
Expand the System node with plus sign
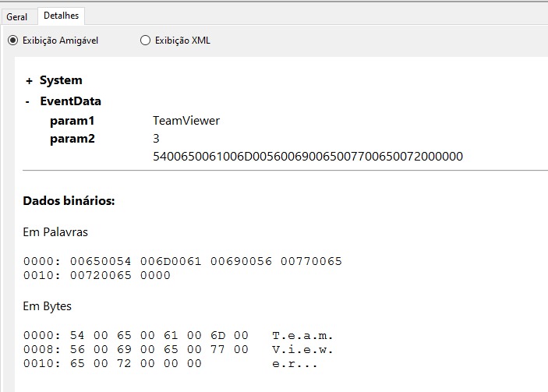click(29, 81)
